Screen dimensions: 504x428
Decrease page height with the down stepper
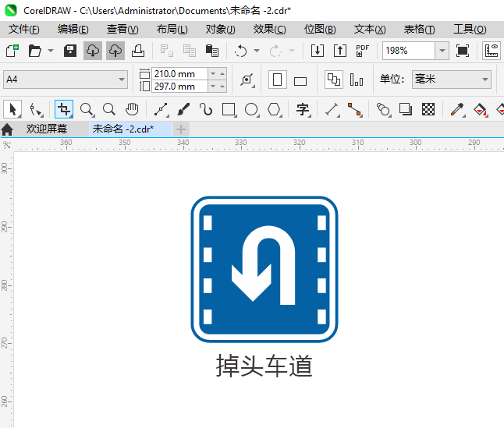pos(213,87)
